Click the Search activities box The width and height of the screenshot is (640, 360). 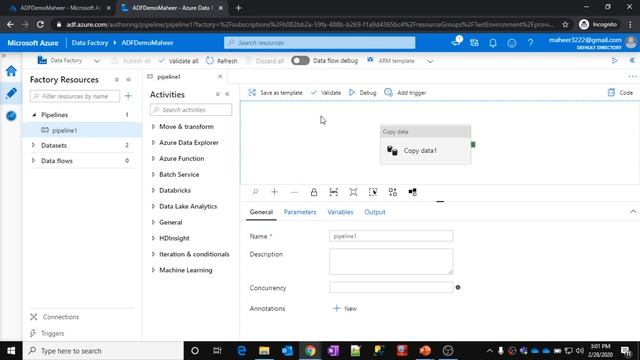[191, 110]
